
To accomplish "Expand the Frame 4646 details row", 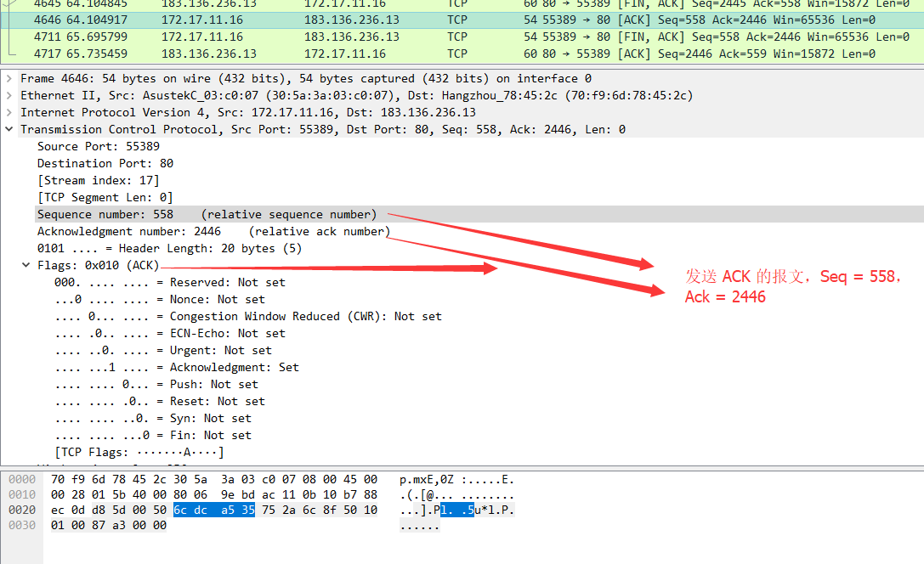I will 9,78.
